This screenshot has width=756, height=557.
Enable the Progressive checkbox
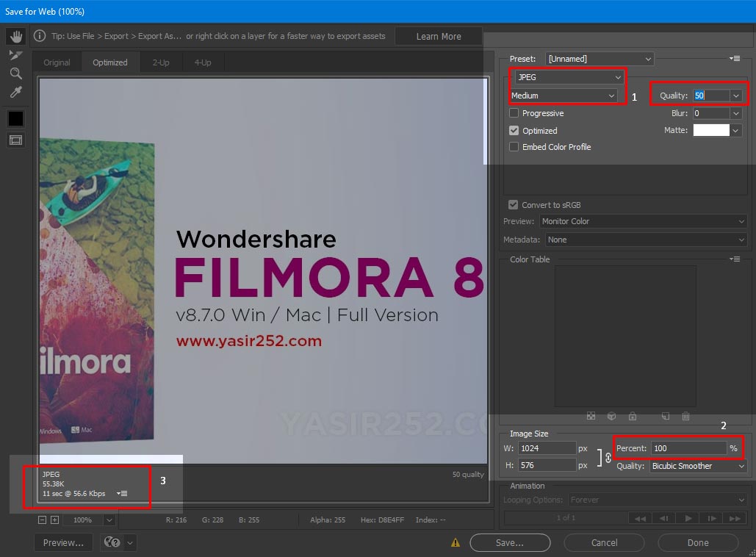[x=513, y=113]
